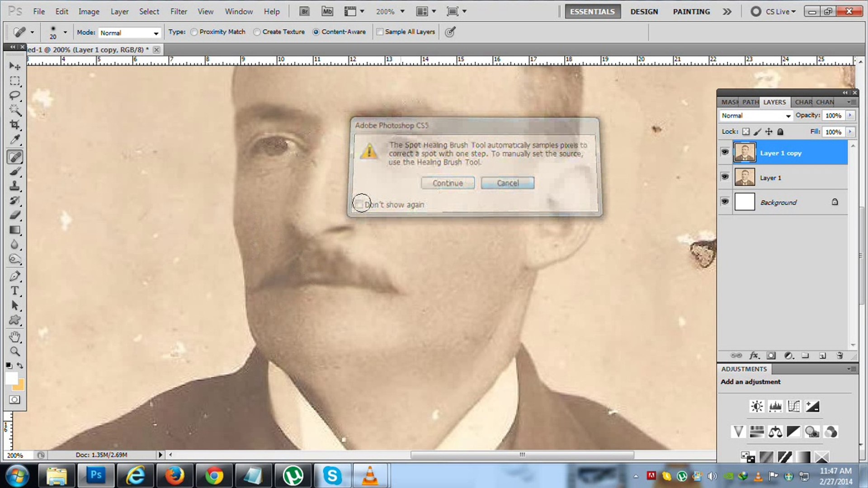Select the Crop tool
868x488 pixels.
pyautogui.click(x=15, y=125)
